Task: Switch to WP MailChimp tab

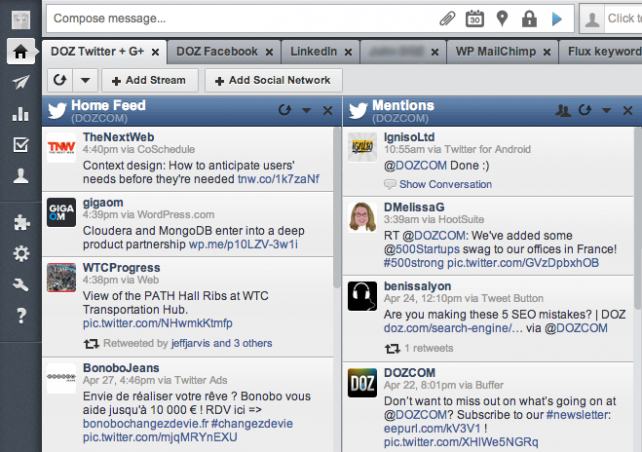Action: coord(496,51)
